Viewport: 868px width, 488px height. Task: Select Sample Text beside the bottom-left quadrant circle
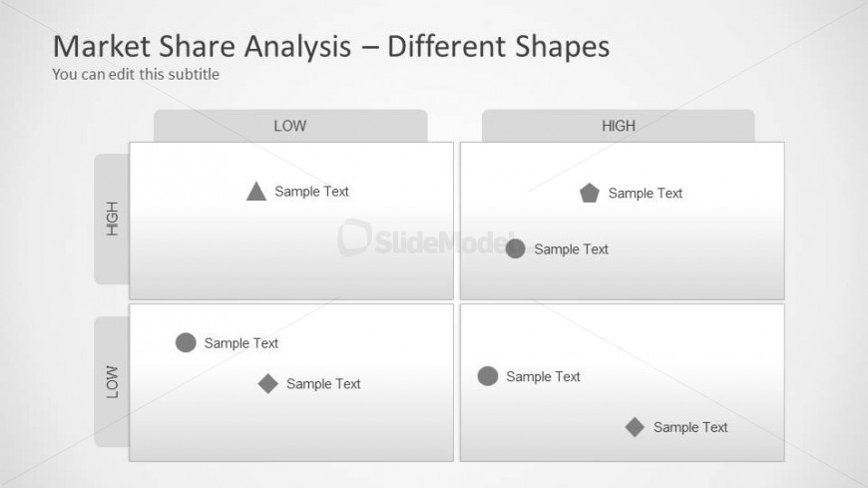coord(241,343)
